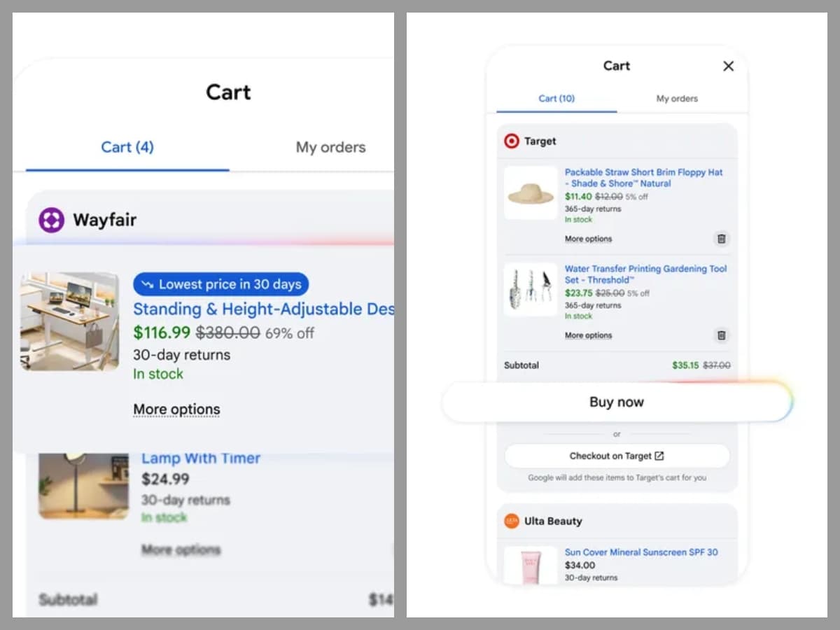The height and width of the screenshot is (630, 840).
Task: Open My orders tab in the right cart
Action: pos(677,99)
